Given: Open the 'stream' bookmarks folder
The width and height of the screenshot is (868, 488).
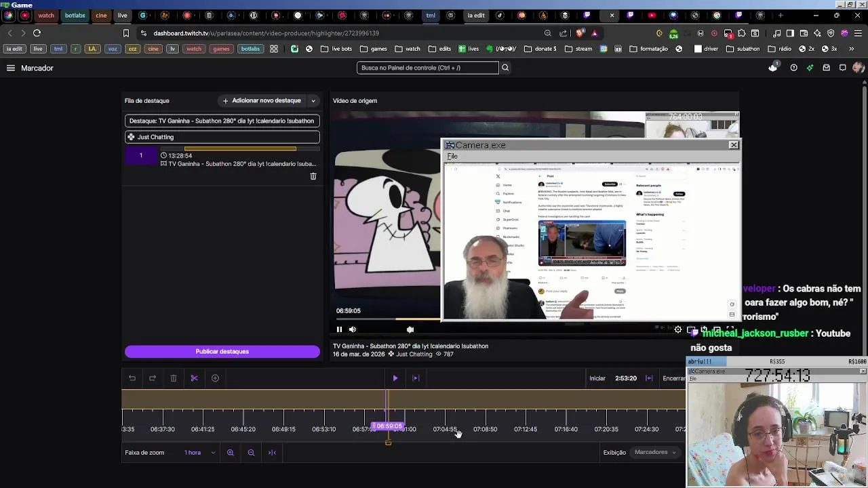Looking at the screenshot, I should pyautogui.click(x=578, y=49).
